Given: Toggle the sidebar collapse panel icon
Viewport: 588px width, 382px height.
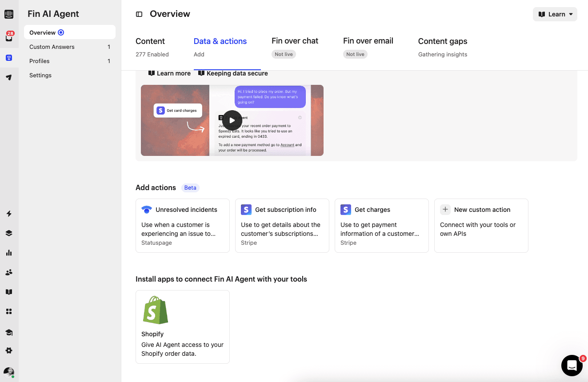Looking at the screenshot, I should pyautogui.click(x=139, y=14).
